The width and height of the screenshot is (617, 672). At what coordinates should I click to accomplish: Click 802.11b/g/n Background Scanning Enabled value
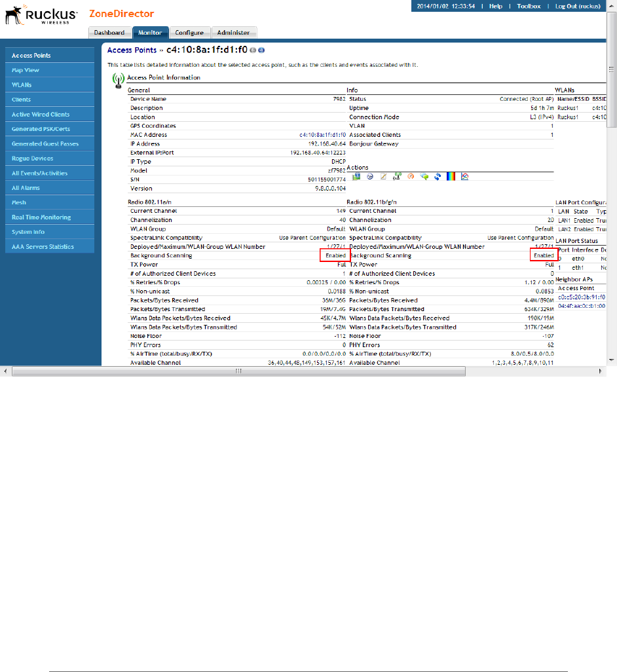[544, 255]
